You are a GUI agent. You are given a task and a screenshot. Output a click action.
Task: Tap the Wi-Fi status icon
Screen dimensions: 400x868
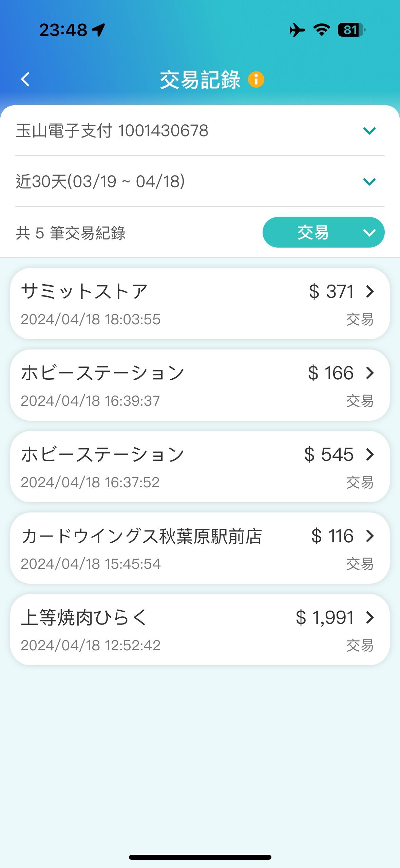click(x=321, y=30)
